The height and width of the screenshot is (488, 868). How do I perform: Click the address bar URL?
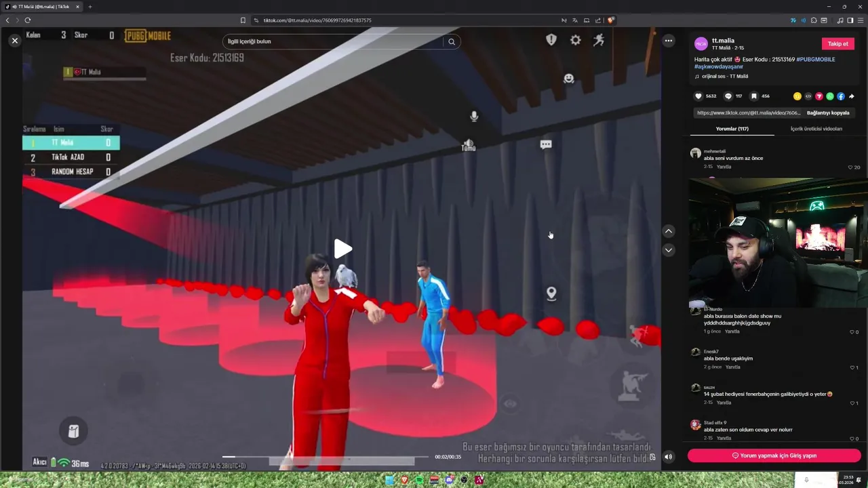[x=317, y=20]
